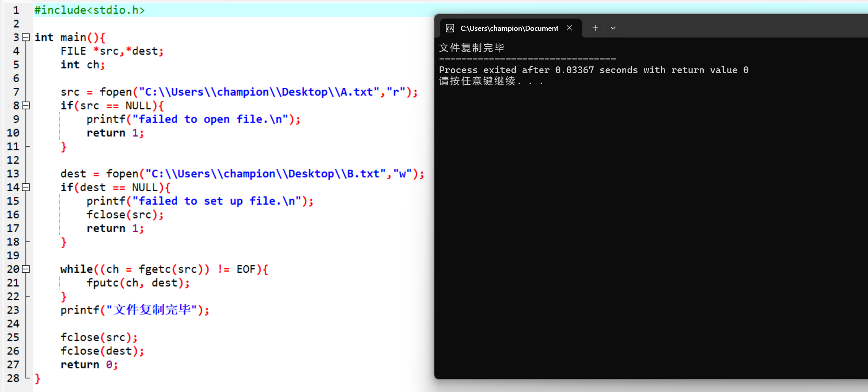868x392 pixels.
Task: Click the "return 0;" statement
Action: tap(89, 365)
